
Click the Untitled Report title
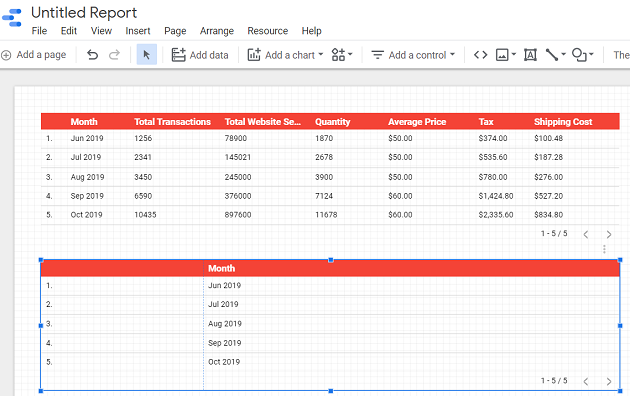point(84,13)
